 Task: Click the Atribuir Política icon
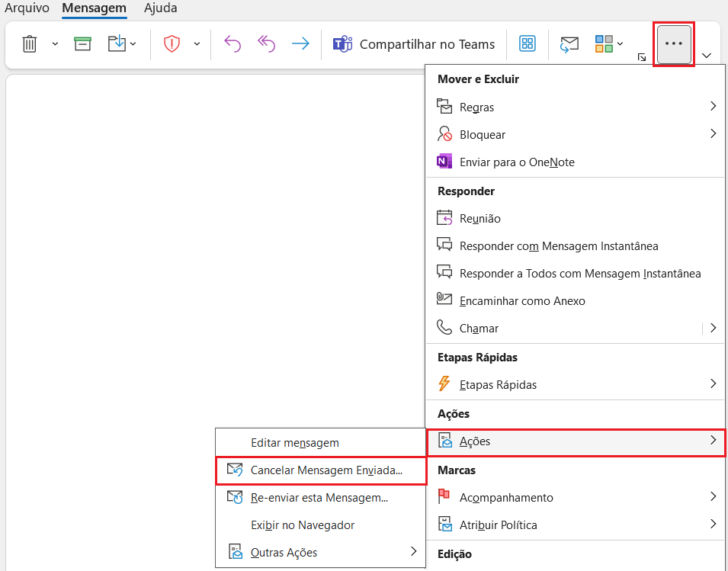444,524
